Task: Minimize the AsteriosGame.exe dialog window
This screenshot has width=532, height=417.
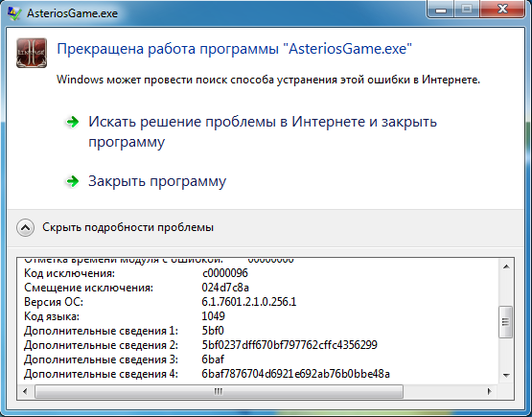Action: pos(441,10)
